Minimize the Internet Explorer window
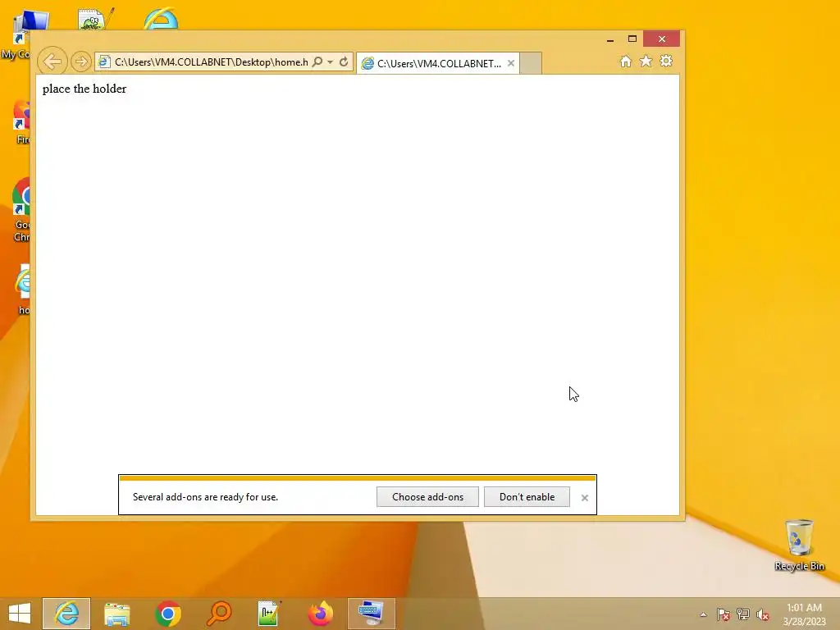Screen dimensions: 840x630 (610, 39)
